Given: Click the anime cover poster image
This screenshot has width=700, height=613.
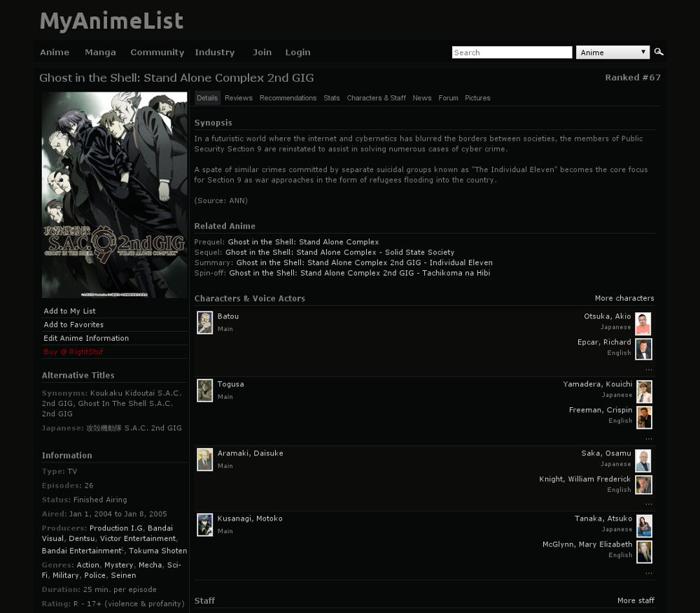Looking at the screenshot, I should coord(114,195).
